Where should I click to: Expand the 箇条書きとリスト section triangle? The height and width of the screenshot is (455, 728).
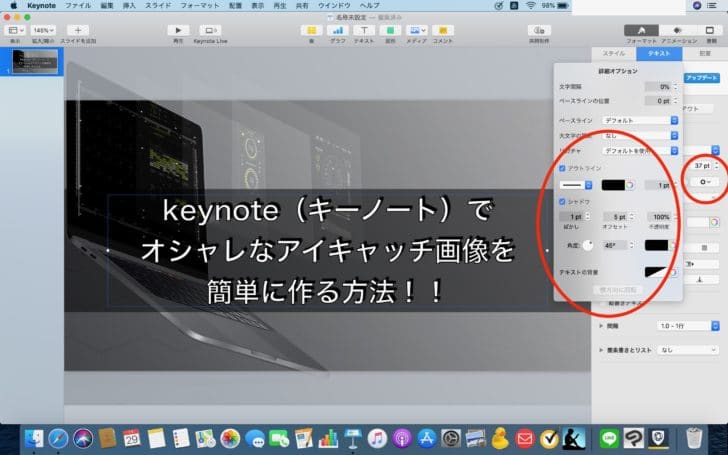coord(601,350)
